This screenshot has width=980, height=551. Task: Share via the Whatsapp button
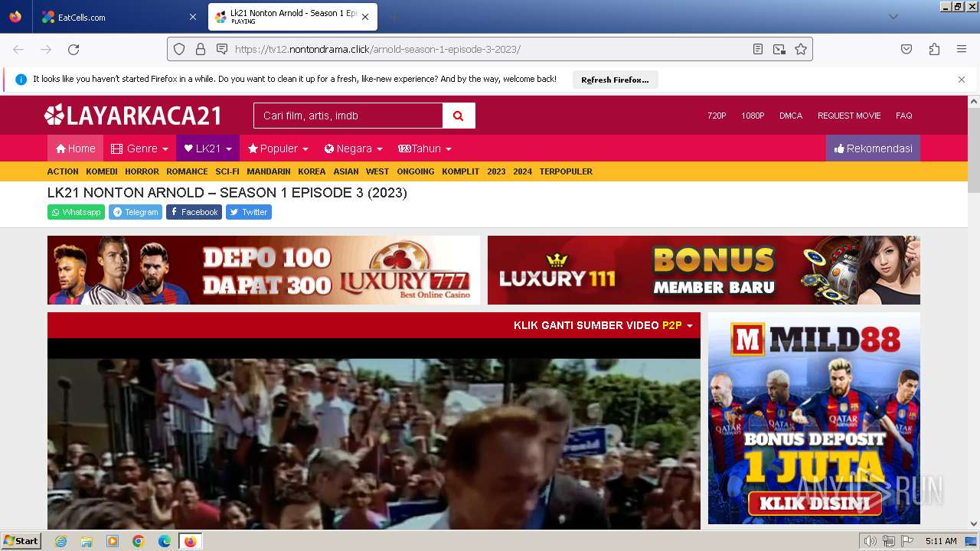coord(76,212)
